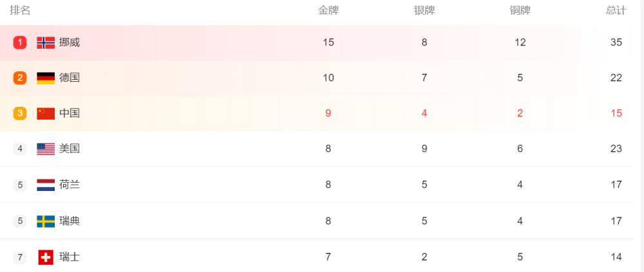Select the 金牌 column header
This screenshot has height=272, width=644.
pos(328,11)
